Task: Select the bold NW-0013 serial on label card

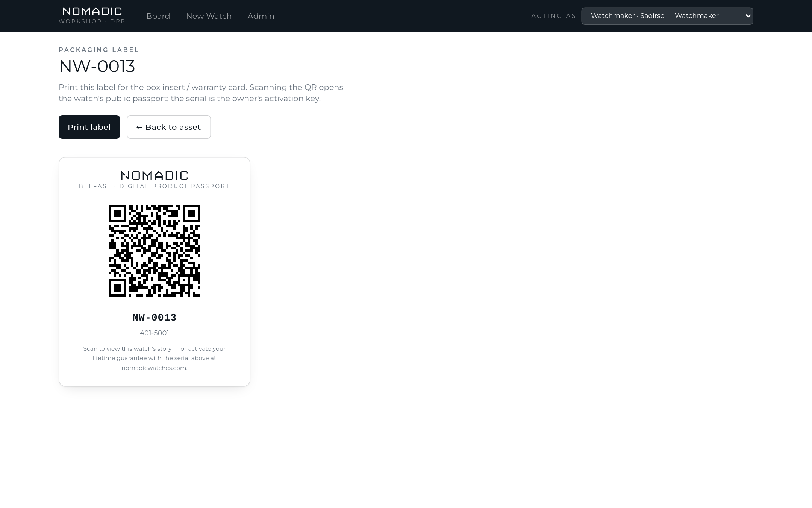Action: point(155,318)
